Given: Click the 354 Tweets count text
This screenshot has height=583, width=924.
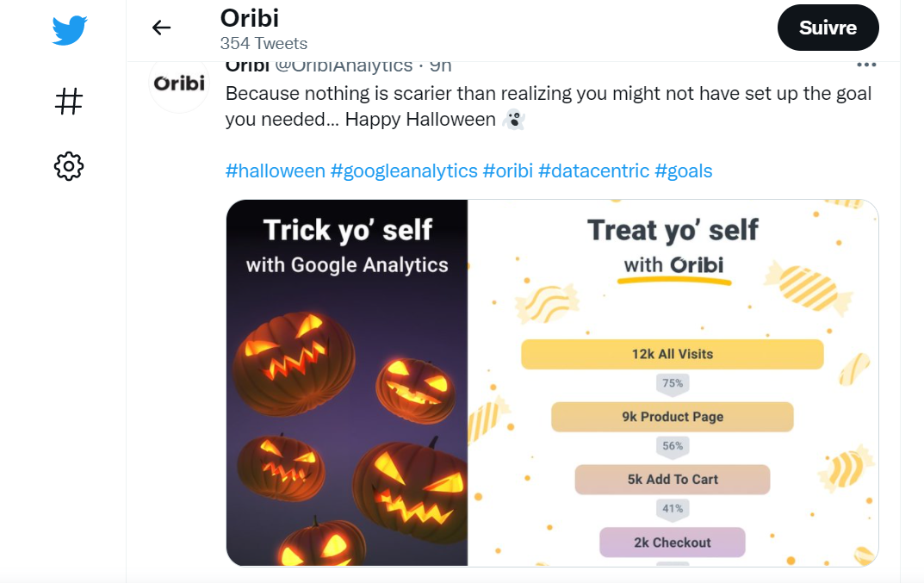Looking at the screenshot, I should click(x=262, y=43).
